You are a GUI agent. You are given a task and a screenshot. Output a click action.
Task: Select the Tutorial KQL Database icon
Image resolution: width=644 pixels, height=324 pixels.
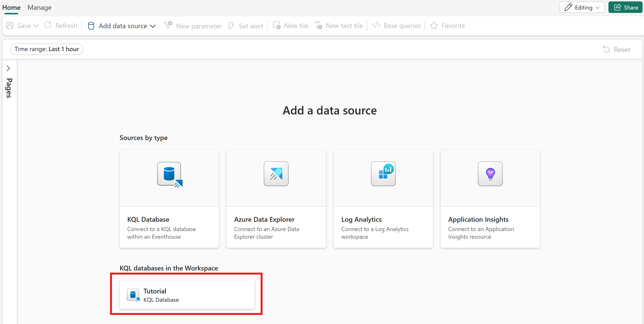(133, 295)
